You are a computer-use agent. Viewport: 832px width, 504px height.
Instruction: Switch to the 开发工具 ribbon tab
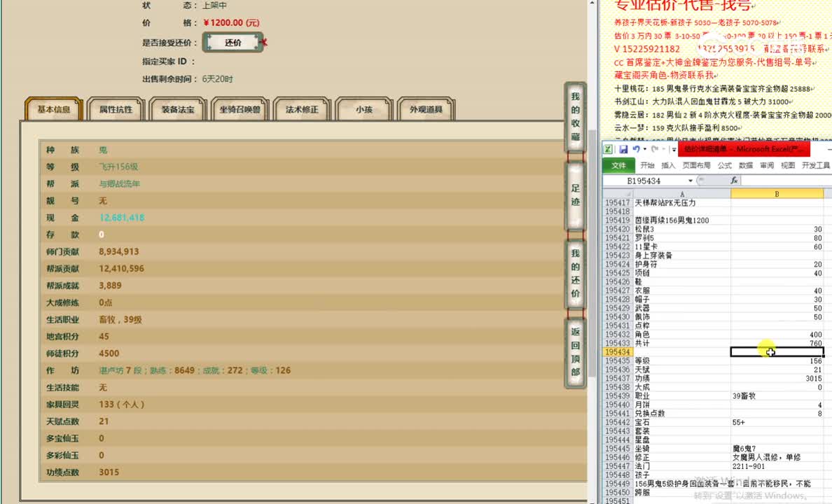click(816, 165)
